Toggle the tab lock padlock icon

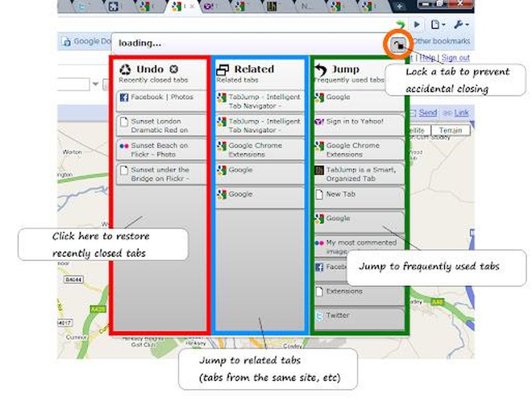(398, 45)
